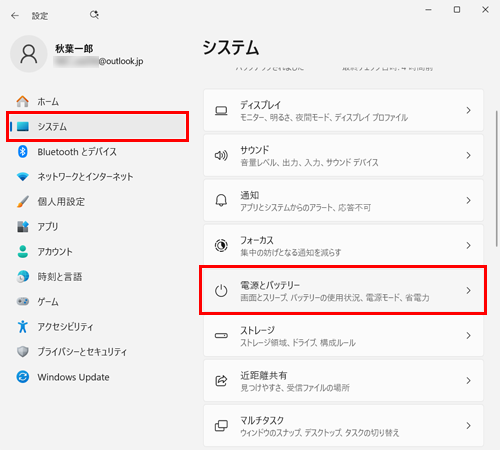Click 見つけやすさ、受信ファイルの場所 description

[295, 388]
